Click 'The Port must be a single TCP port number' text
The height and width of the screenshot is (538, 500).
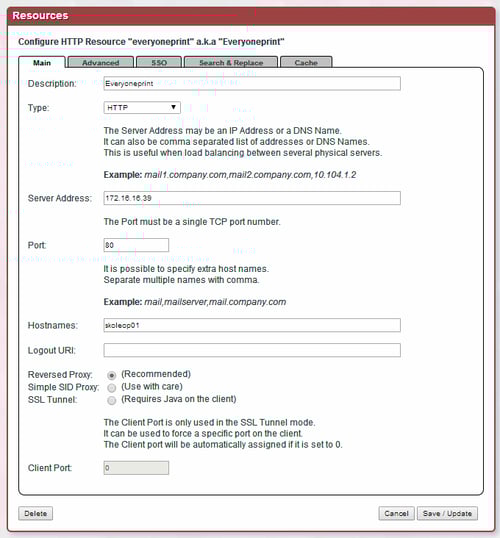(x=192, y=222)
